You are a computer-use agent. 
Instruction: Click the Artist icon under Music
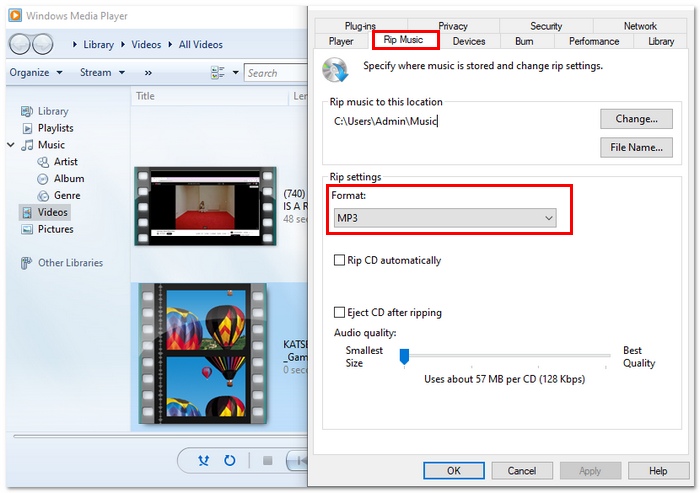pyautogui.click(x=43, y=162)
